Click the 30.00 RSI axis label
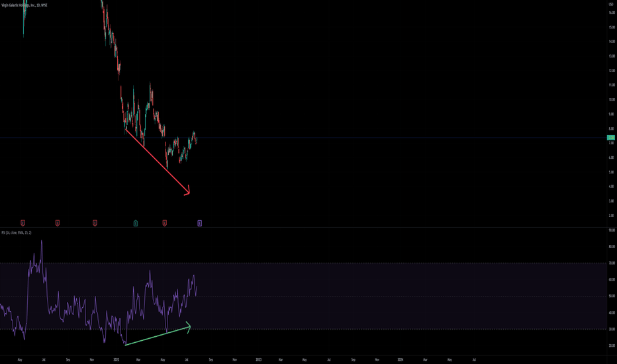The height and width of the screenshot is (364, 617). click(612, 329)
